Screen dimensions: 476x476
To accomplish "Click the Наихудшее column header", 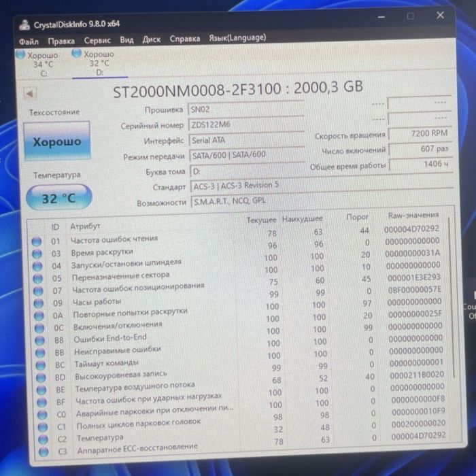I will tap(302, 219).
